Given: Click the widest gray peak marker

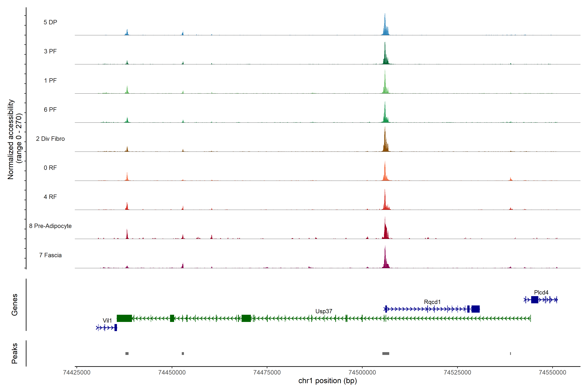Looking at the screenshot, I should 385,353.
